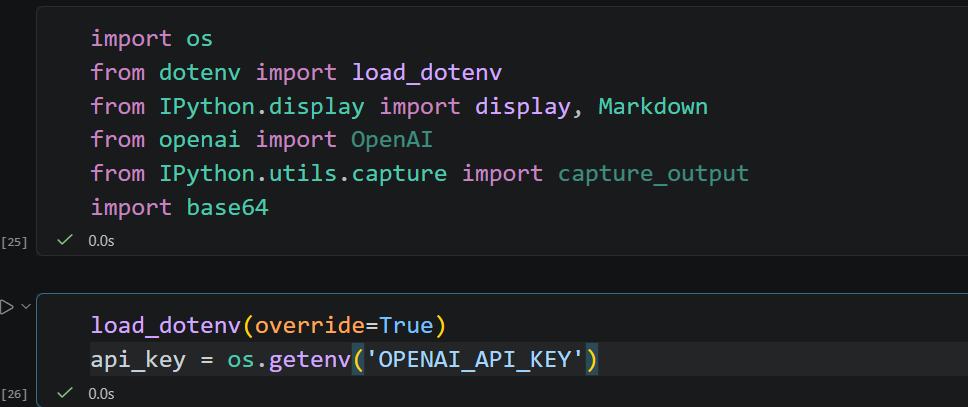Viewport: 968px width, 407px height.
Task: Click the OpenAI import identifier
Action: (x=392, y=140)
